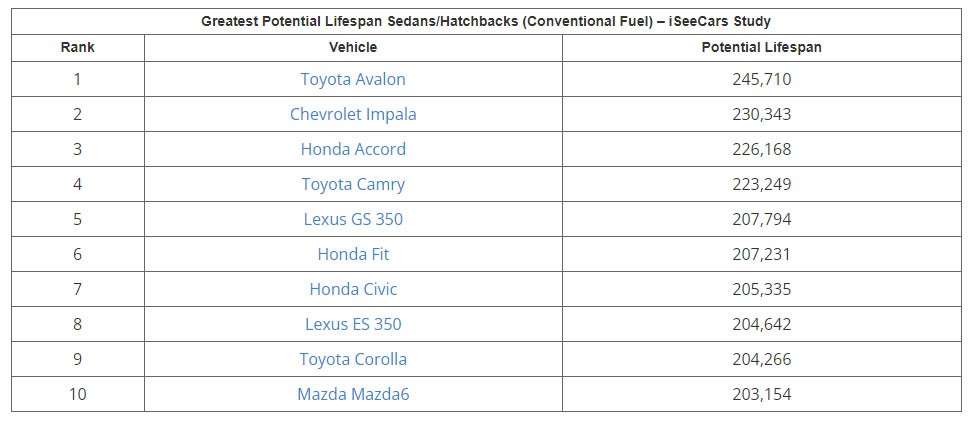Screen dimensions: 972x422
Task: Click the Honda Civic link
Action: [353, 289]
